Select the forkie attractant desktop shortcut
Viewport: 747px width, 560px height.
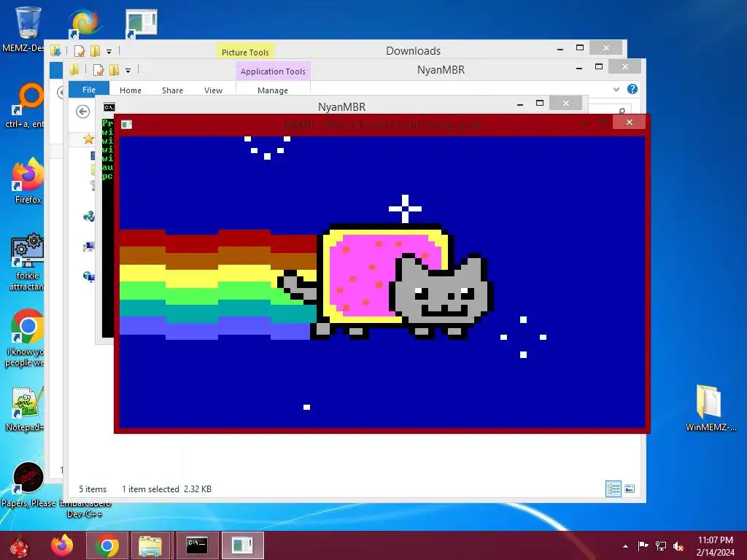[28, 262]
